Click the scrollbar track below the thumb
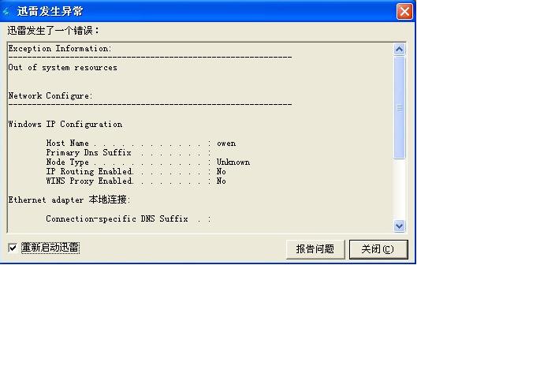The height and width of the screenshot is (392, 555). click(x=399, y=189)
